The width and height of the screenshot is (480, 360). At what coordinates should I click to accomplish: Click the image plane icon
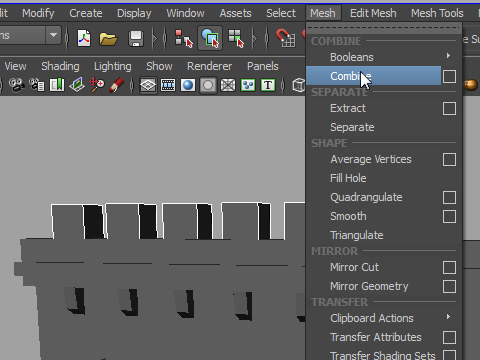point(77,85)
